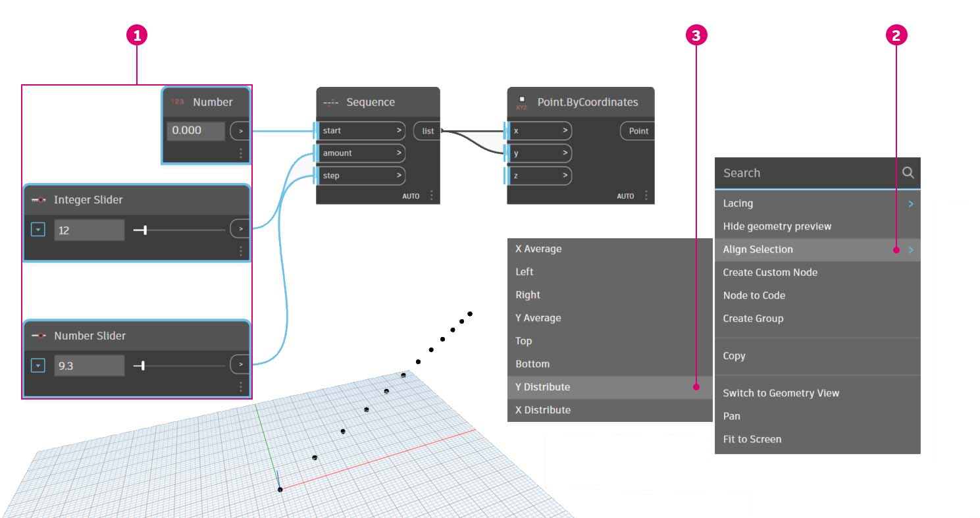980x518 pixels.
Task: Choose Left alignment
Action: click(610, 272)
